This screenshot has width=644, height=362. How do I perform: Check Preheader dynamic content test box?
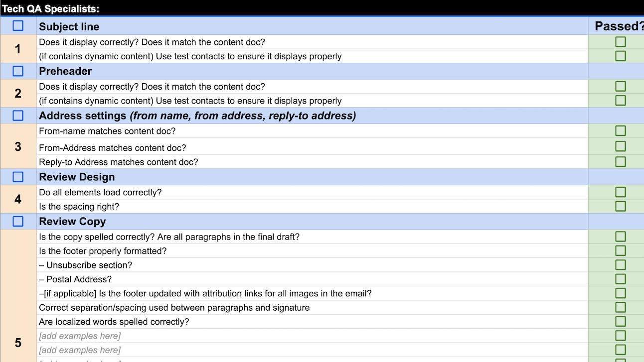point(621,100)
